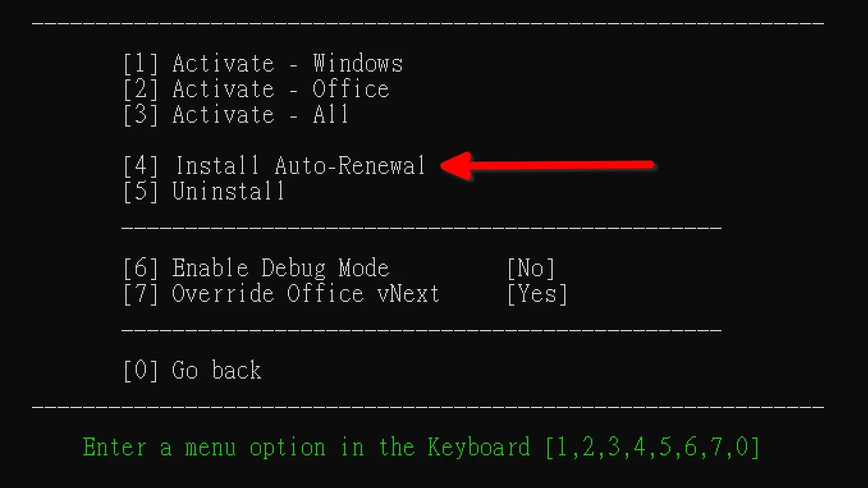Click the [7] bracketed number
Screen dimensions: 868x488
point(140,294)
